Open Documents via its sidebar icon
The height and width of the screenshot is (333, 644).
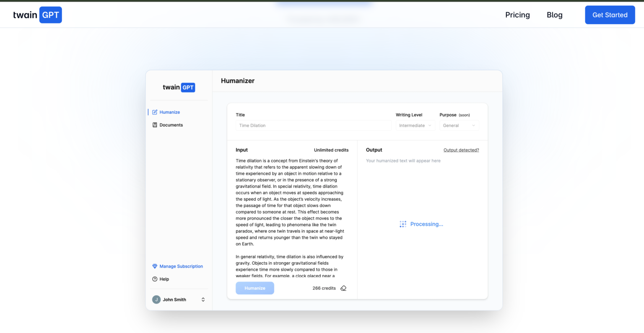click(155, 124)
